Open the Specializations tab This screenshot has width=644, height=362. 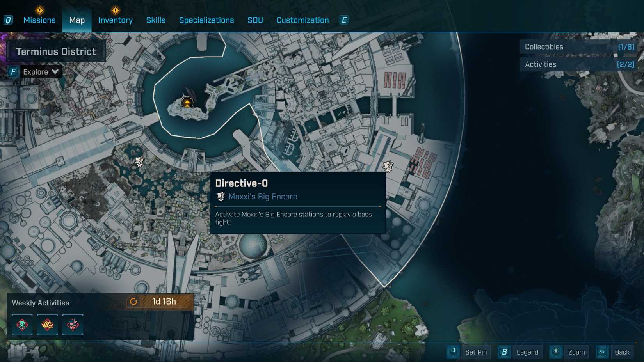206,20
